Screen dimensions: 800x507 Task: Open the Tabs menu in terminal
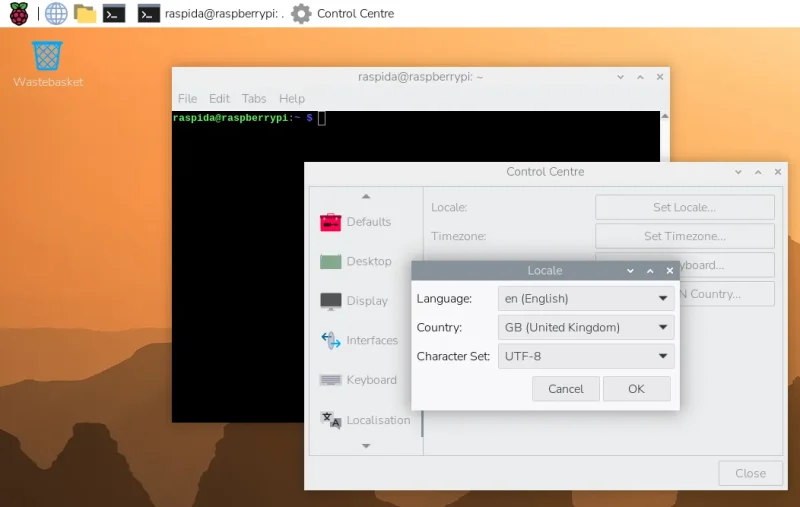click(x=254, y=98)
